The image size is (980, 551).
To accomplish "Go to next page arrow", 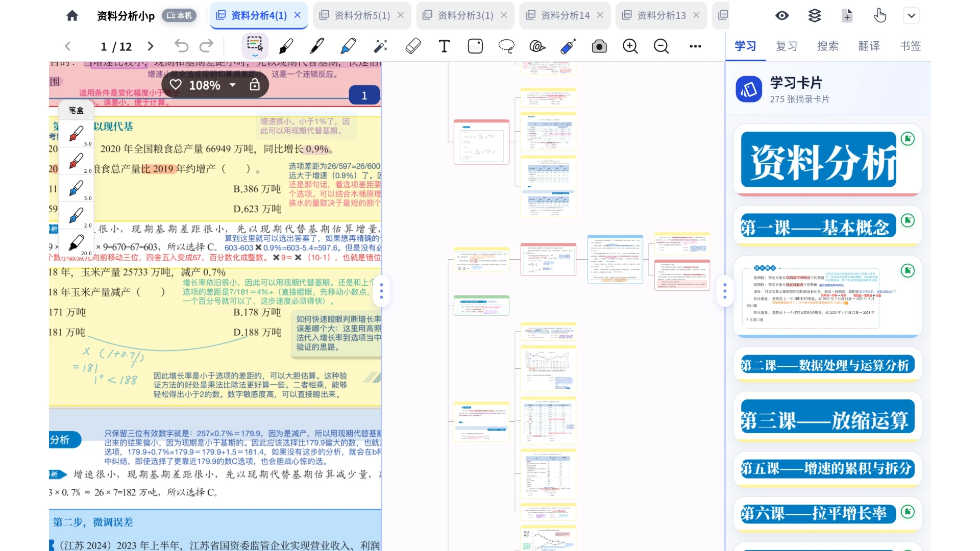I will [151, 46].
